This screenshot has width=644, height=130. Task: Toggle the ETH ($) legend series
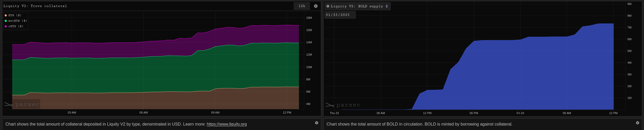click(13, 15)
